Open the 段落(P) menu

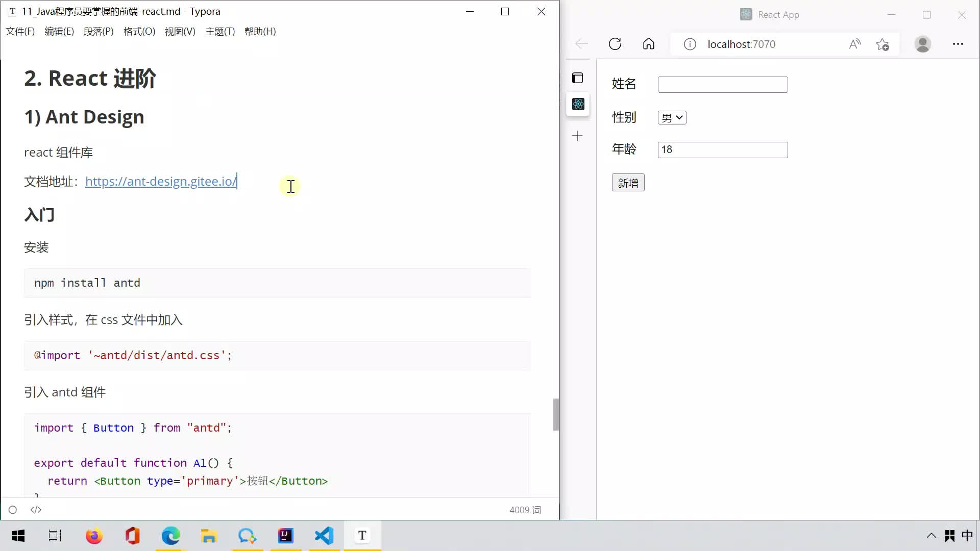(x=99, y=32)
